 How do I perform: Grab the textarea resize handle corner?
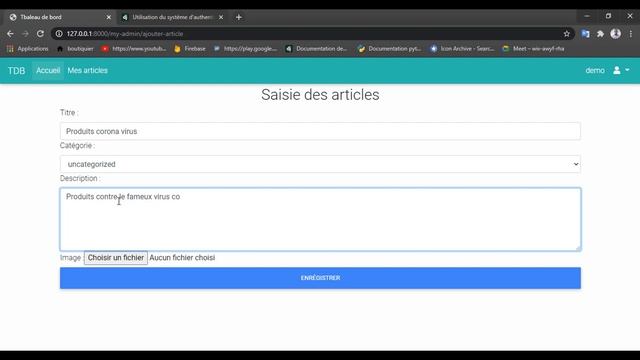pos(578,248)
